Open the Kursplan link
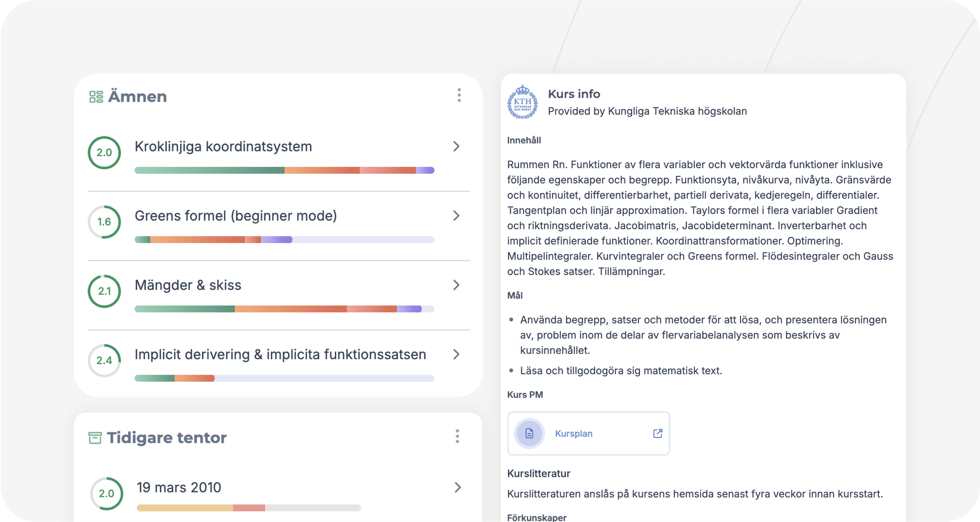 (x=573, y=433)
